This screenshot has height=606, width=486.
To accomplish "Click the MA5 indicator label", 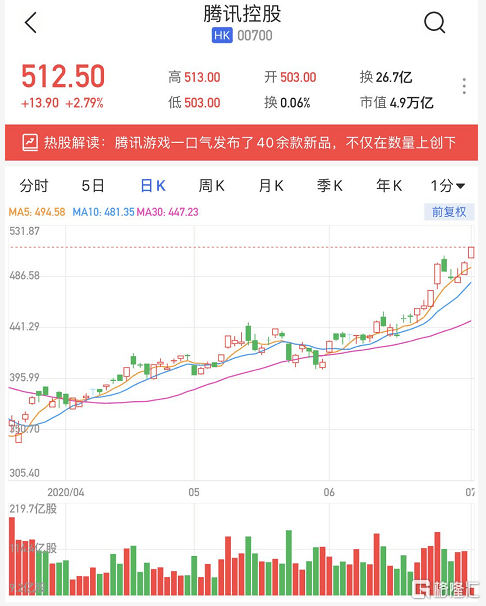I will (x=37, y=212).
